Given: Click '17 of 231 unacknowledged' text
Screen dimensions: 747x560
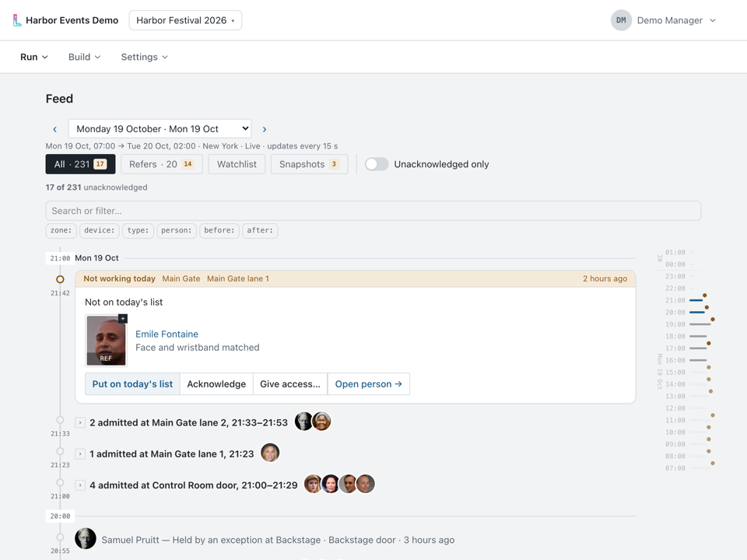Looking at the screenshot, I should point(96,187).
